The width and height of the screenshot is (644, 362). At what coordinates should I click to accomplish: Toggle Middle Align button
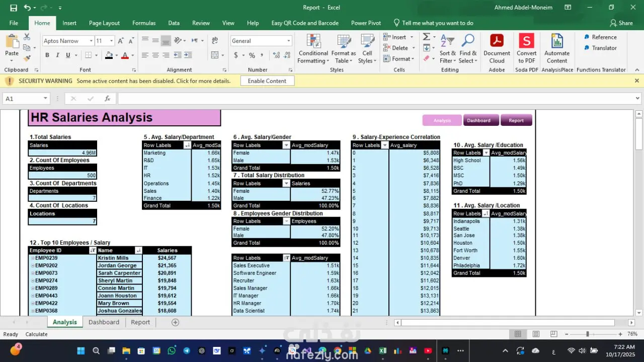point(155,40)
